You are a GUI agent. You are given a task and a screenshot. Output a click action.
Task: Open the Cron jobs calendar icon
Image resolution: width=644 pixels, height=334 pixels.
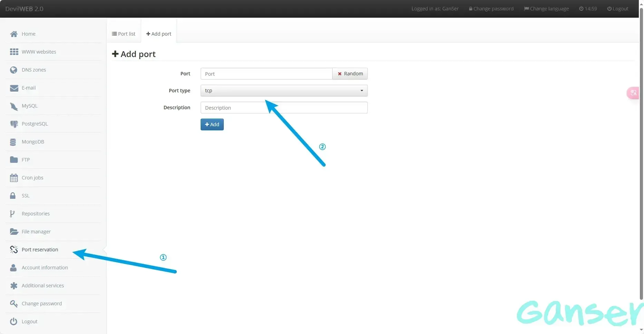(14, 178)
